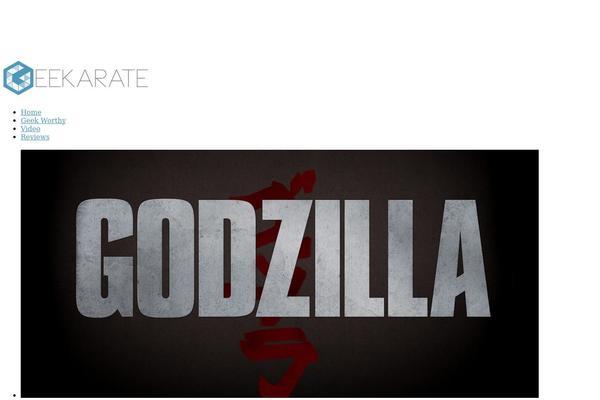This screenshot has width=600, height=400.
Task: Click the letter Z in GODZILLA title
Action: (286, 258)
